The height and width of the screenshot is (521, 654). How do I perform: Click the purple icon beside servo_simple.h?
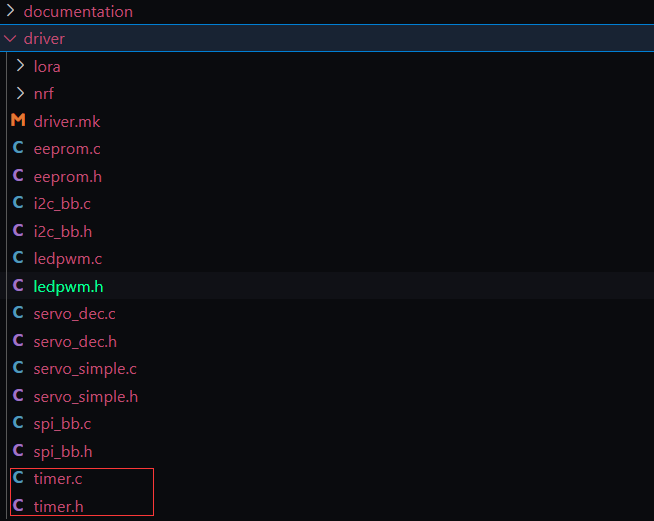18,395
